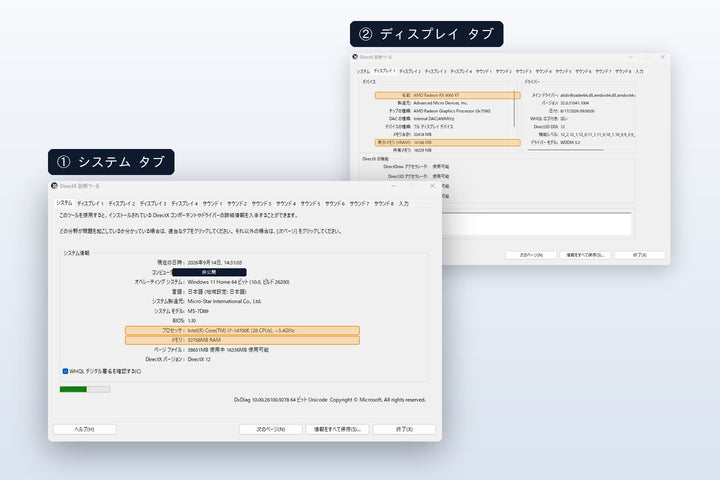Viewport: 720px width, 480px height.
Task: Click the AMD Radeon RX device name value
Action: [436, 95]
